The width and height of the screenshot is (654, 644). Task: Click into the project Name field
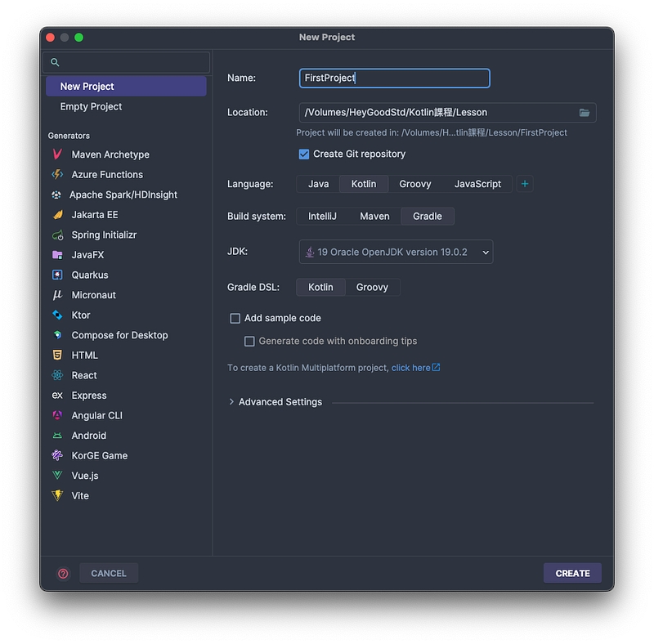click(394, 78)
